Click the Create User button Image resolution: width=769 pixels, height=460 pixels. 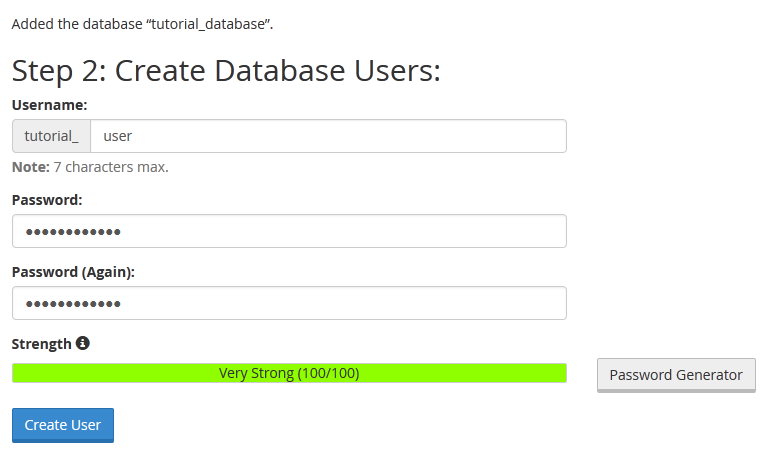click(x=63, y=425)
